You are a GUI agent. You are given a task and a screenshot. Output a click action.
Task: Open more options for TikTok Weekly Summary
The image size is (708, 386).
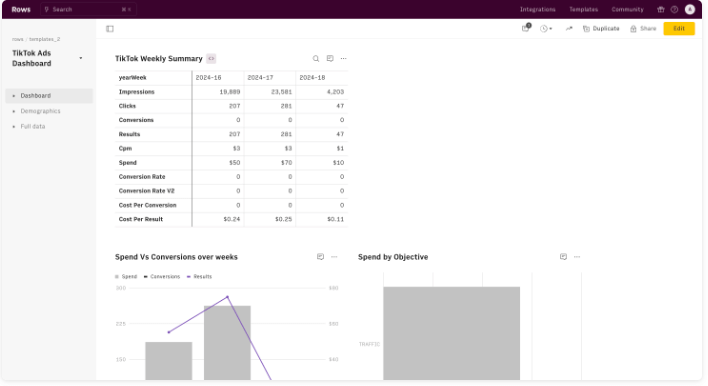click(344, 59)
